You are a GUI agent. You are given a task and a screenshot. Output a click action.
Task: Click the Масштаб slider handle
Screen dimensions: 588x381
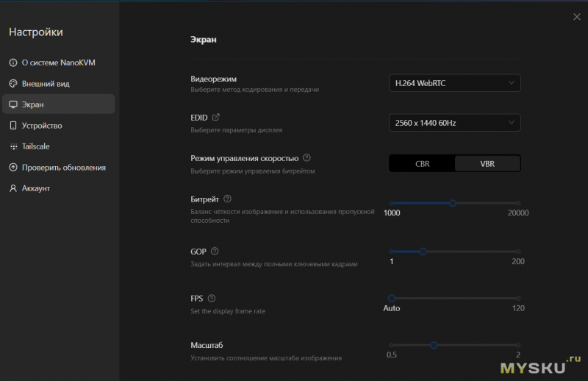pos(434,345)
